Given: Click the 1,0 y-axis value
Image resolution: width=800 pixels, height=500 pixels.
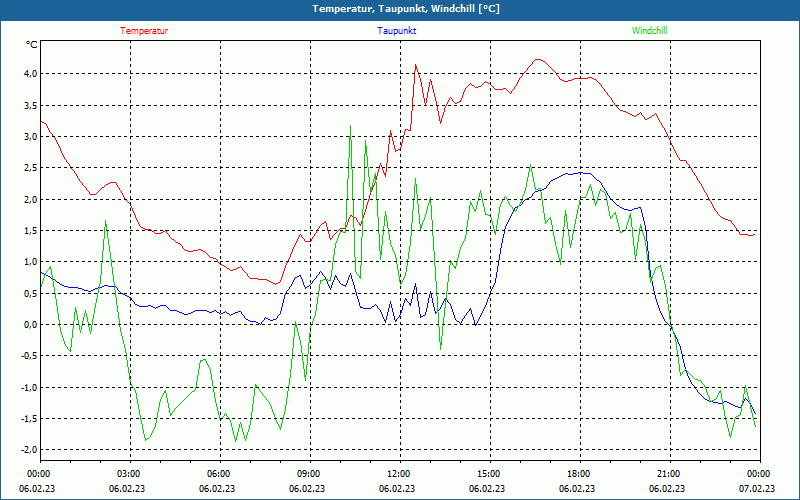Looking at the screenshot, I should pyautogui.click(x=31, y=262).
